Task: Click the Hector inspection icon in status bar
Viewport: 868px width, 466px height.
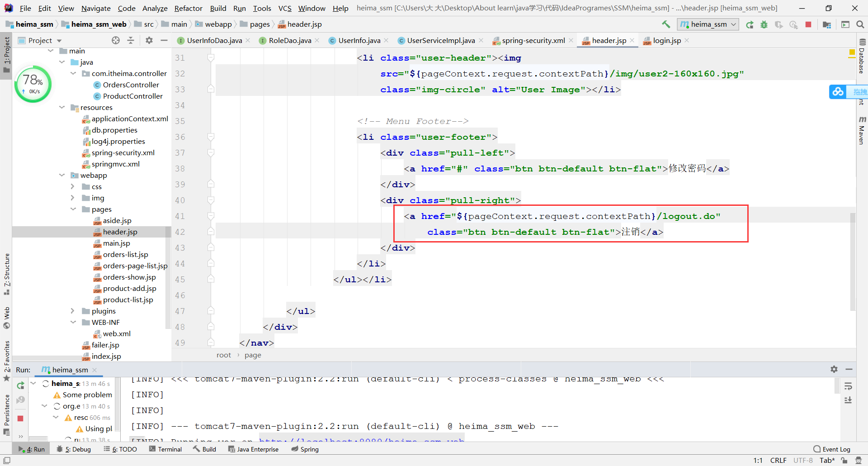Action: click(x=859, y=460)
